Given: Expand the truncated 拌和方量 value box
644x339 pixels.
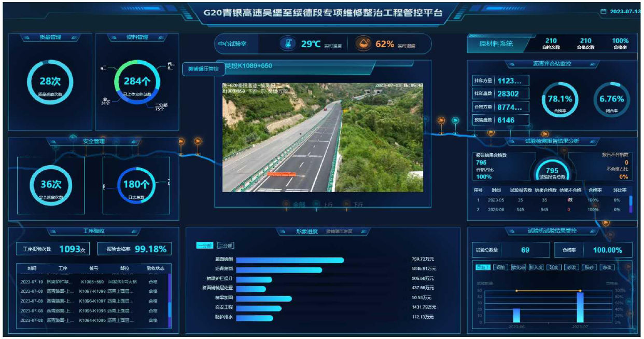Looking at the screenshot, I should (x=512, y=80).
